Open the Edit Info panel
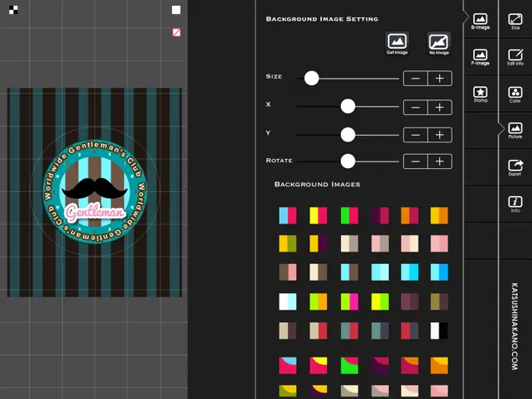Screen dimensions: 532x399 515,57
